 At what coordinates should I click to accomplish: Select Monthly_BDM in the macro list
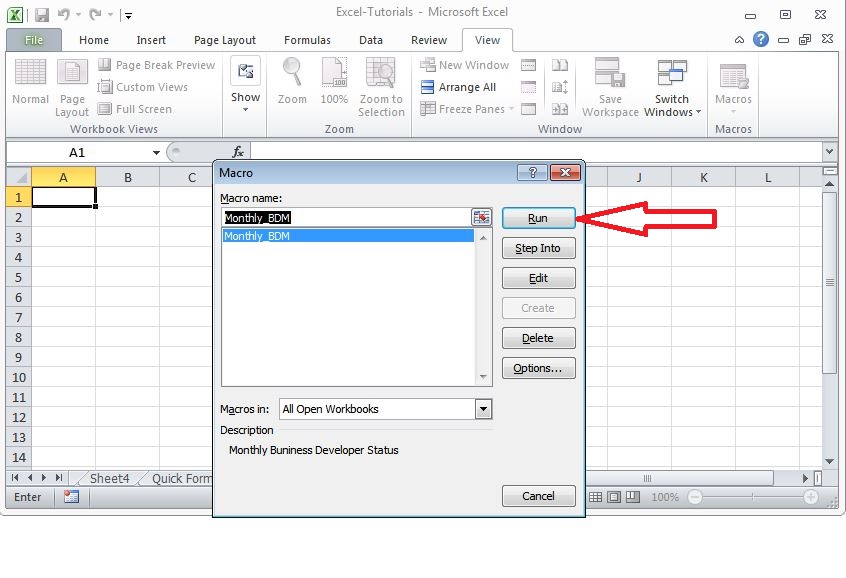[x=348, y=236]
